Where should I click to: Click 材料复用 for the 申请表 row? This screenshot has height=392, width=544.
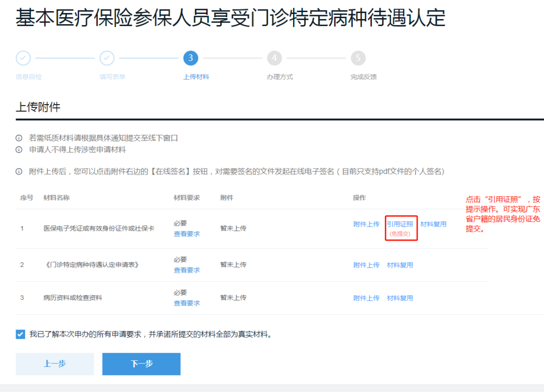tap(400, 265)
